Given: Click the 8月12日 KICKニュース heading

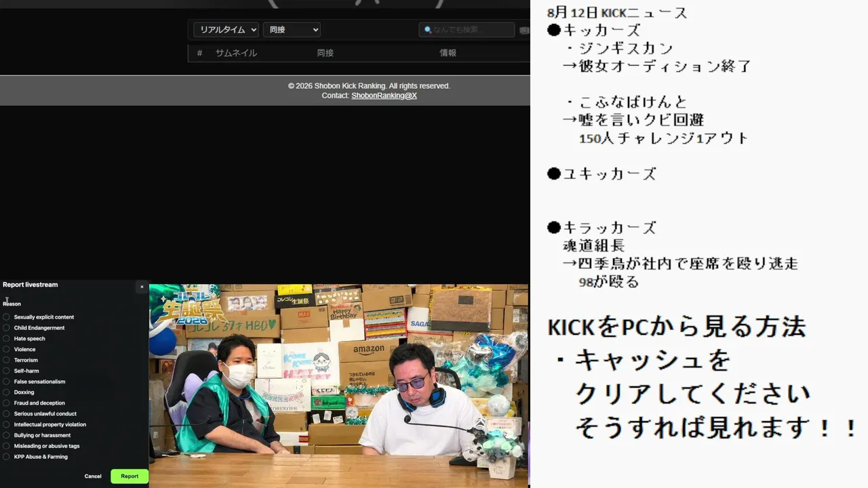Looking at the screenshot, I should (x=617, y=13).
